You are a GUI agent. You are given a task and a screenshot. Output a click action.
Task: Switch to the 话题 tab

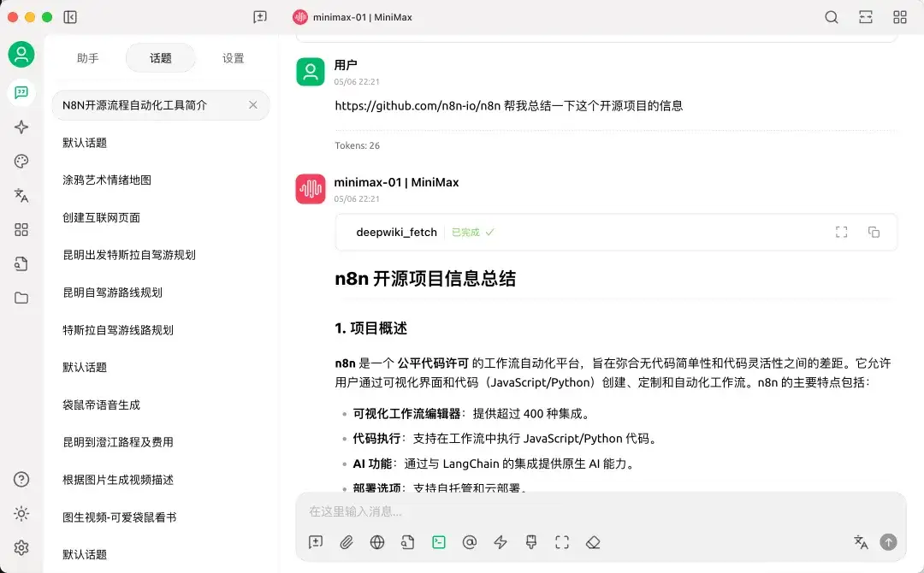(160, 58)
